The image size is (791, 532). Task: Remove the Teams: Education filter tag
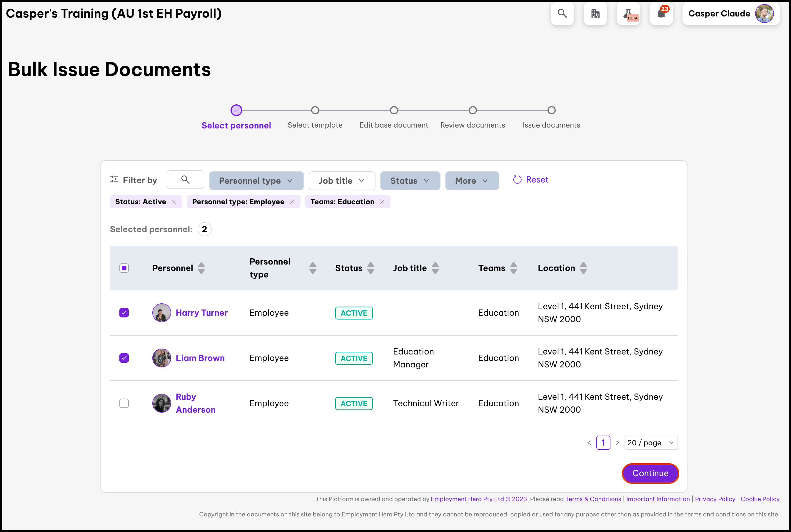pos(382,202)
